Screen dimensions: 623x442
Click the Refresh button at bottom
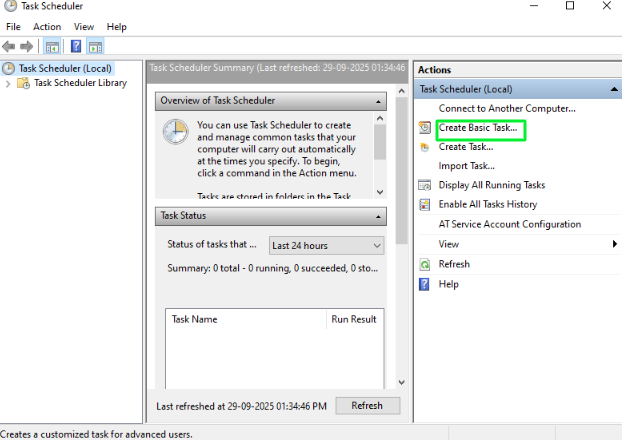click(367, 406)
